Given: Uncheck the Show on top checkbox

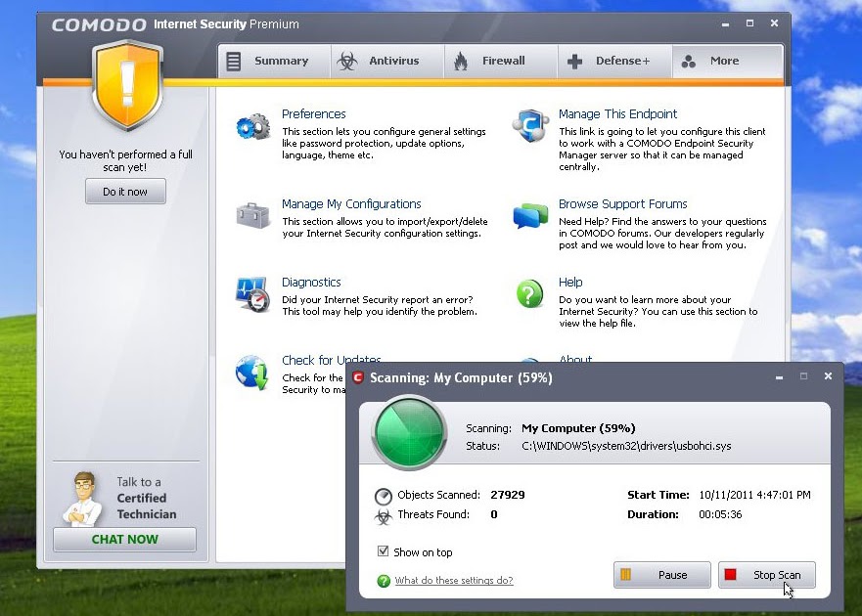Looking at the screenshot, I should point(384,550).
